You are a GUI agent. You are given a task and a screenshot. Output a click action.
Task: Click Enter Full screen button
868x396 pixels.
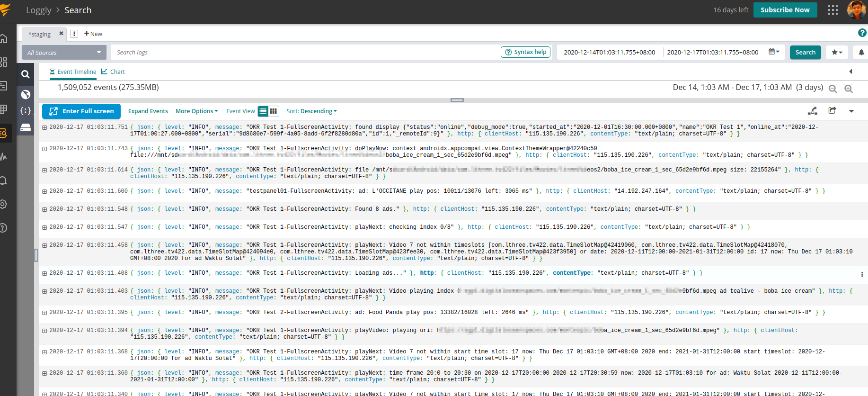pyautogui.click(x=81, y=111)
